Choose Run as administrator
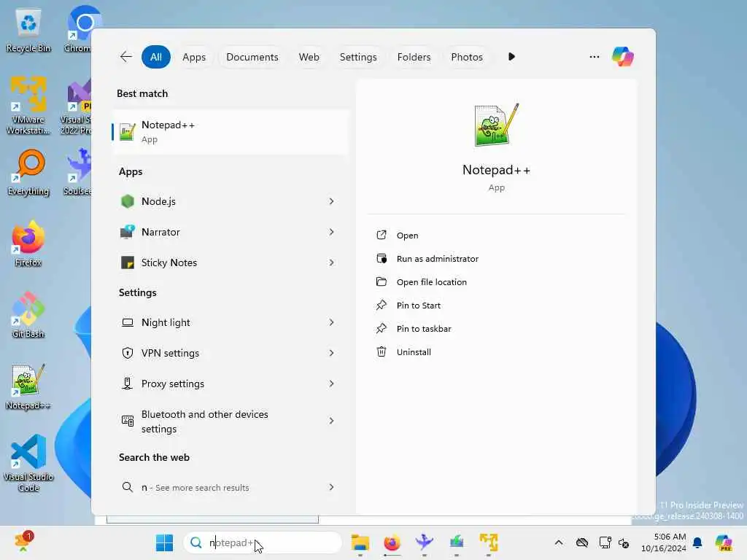 [438, 259]
